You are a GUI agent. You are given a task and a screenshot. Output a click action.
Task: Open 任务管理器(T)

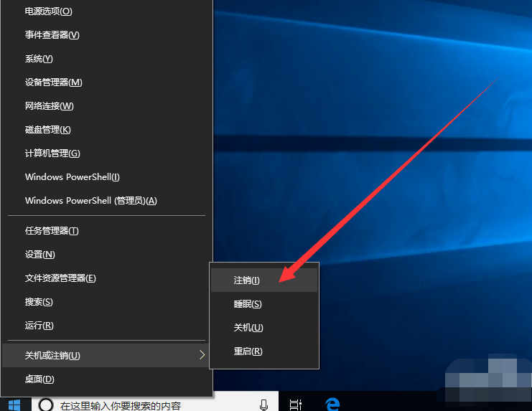pos(52,231)
